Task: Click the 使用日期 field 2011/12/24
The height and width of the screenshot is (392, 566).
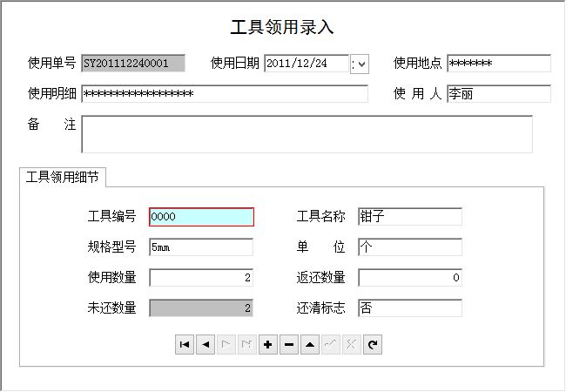Action: pos(307,64)
